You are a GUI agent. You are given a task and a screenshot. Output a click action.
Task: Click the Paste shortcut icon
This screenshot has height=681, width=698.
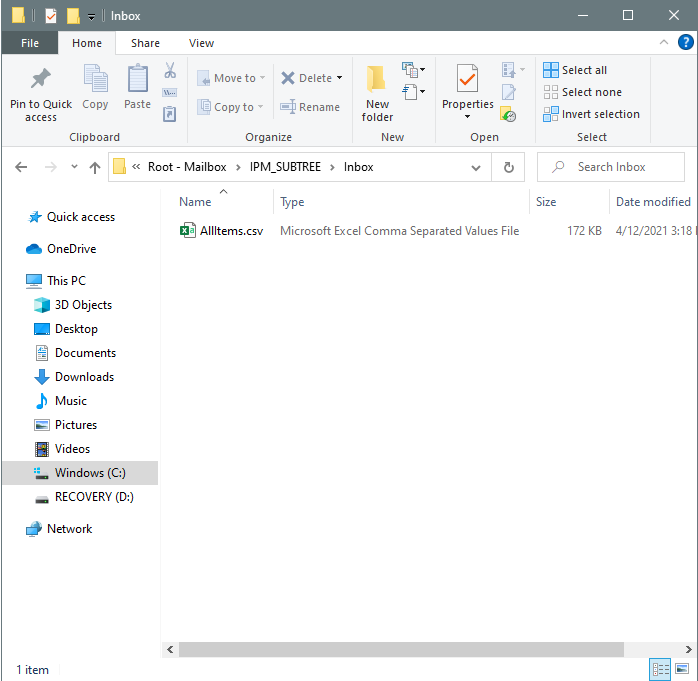click(170, 114)
